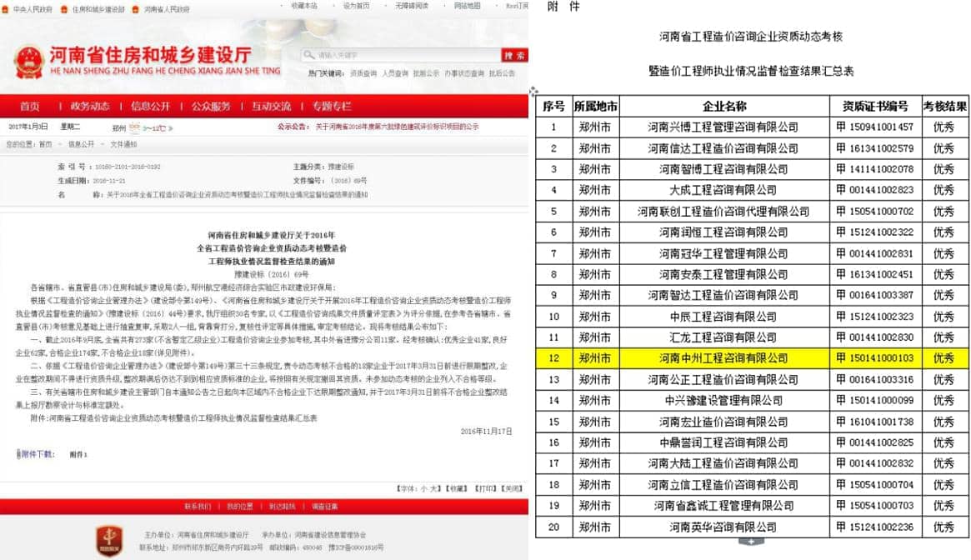971x560 pixels.
Task: Click the 资质证书编号 column header
Action: [875, 107]
